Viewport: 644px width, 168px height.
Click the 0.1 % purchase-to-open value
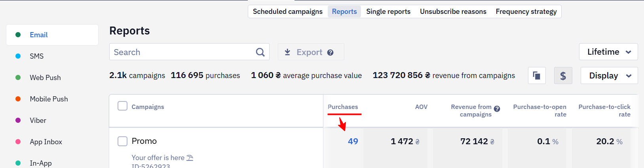548,141
